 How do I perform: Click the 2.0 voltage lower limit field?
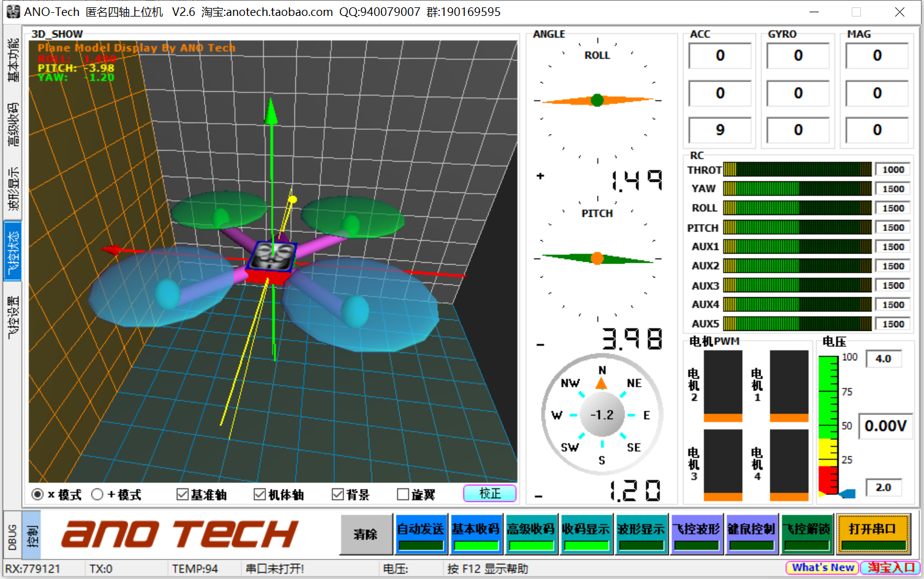click(x=884, y=488)
